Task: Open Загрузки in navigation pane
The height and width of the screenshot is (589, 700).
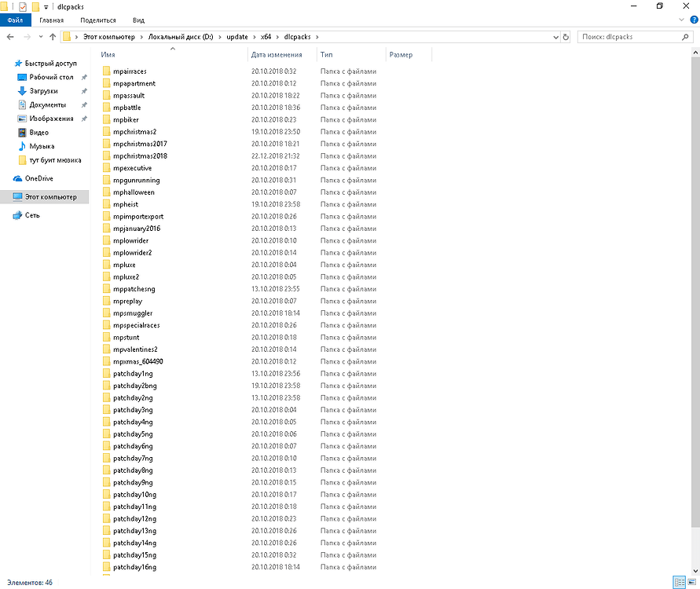Action: [38, 91]
